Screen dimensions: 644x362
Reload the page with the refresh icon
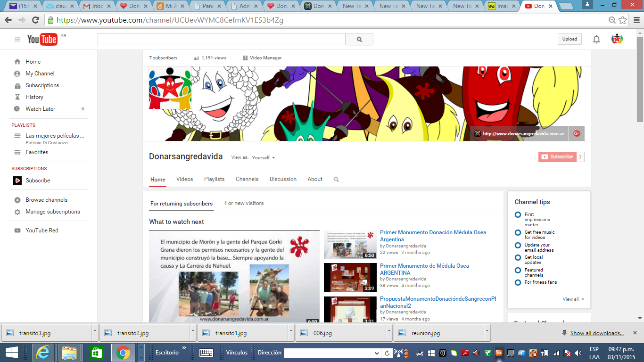coord(35,20)
